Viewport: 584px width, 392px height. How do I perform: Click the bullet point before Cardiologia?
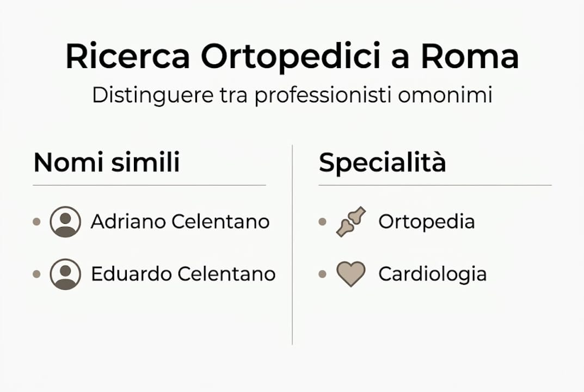(x=323, y=274)
